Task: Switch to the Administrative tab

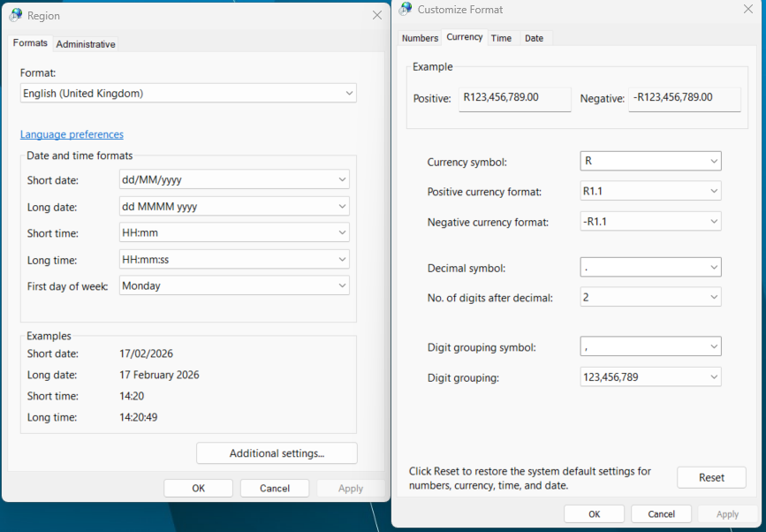Action: click(x=86, y=44)
